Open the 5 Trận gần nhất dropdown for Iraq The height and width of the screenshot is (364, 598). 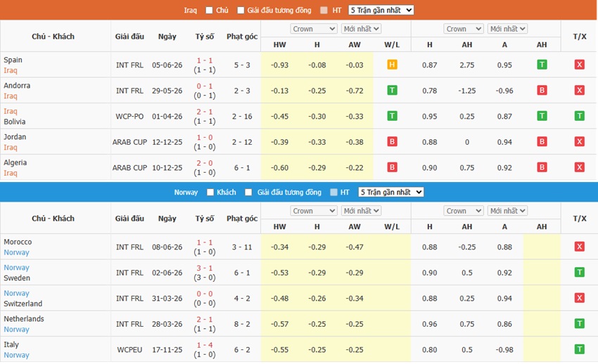(381, 11)
